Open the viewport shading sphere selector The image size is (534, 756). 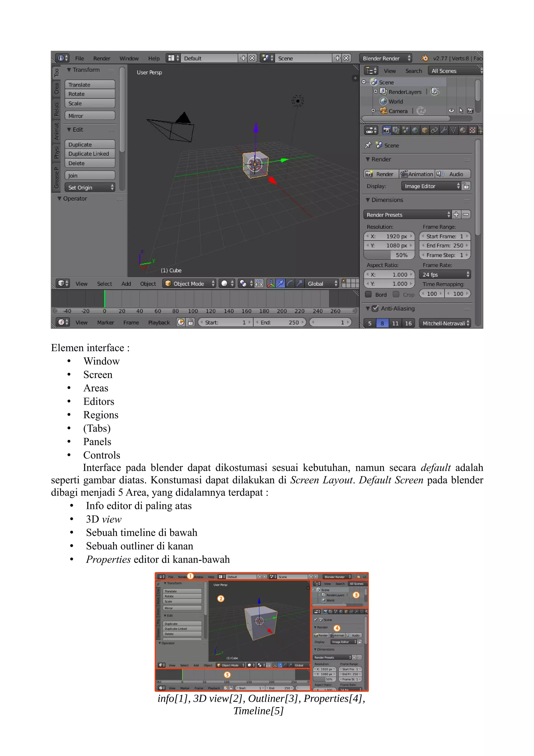coord(227,283)
